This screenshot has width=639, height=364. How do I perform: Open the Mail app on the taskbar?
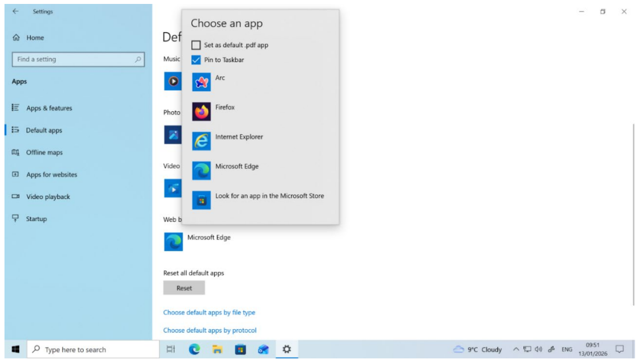pyautogui.click(x=263, y=349)
